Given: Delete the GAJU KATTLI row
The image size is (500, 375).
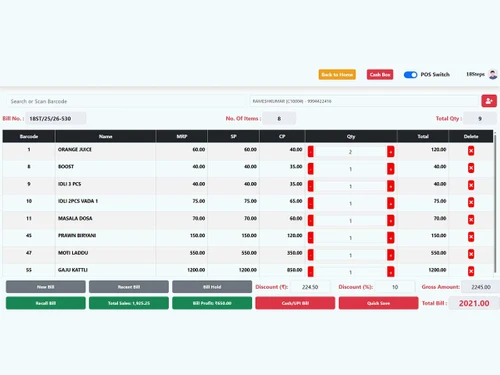Looking at the screenshot, I should tap(471, 271).
